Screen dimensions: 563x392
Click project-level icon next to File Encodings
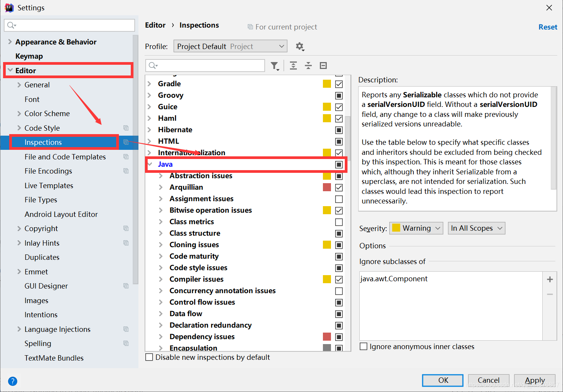coord(126,171)
